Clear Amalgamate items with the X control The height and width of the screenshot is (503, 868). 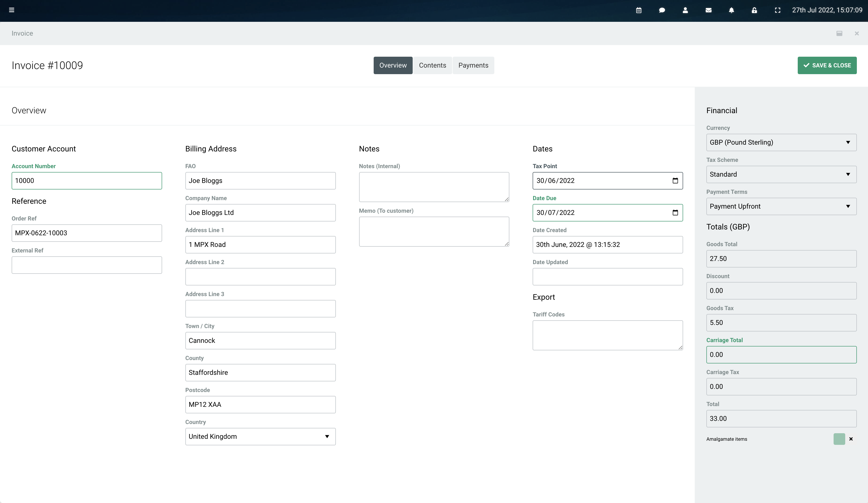coord(851,439)
